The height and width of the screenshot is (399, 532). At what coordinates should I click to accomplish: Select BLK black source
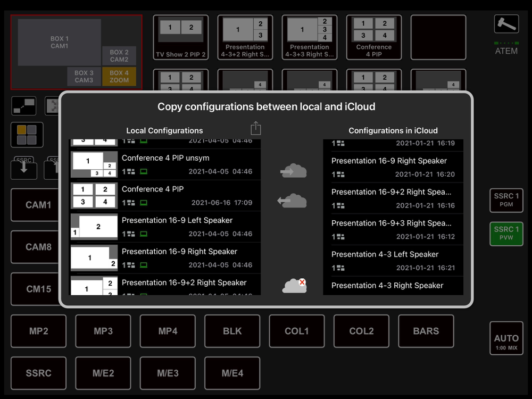click(x=232, y=331)
